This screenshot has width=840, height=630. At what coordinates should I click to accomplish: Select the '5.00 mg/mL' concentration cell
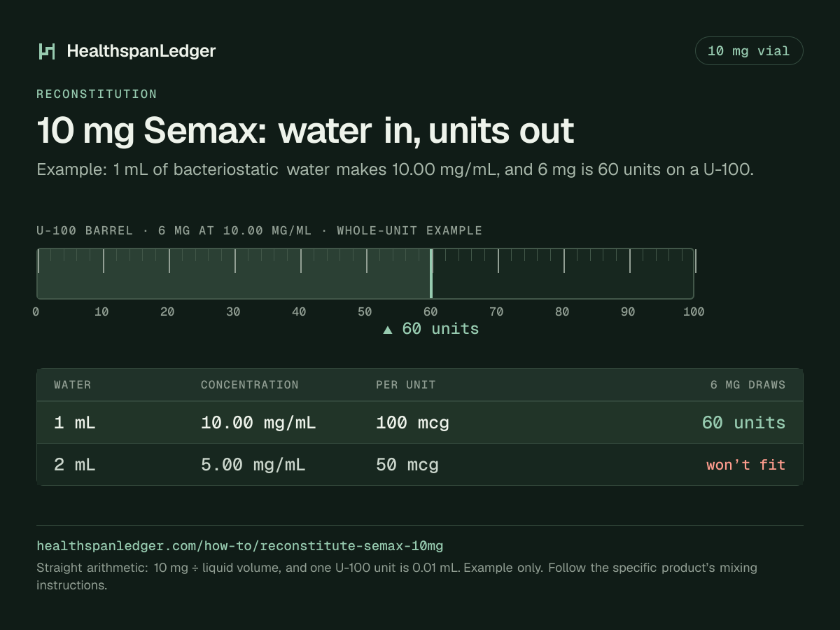(253, 465)
